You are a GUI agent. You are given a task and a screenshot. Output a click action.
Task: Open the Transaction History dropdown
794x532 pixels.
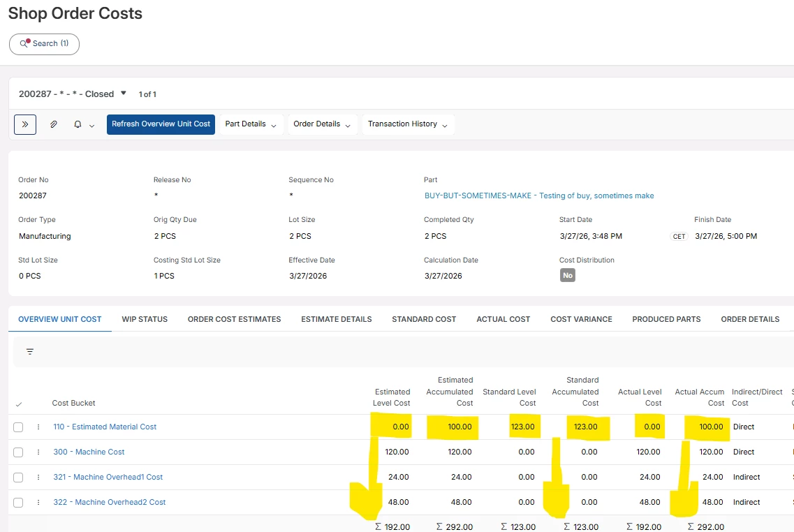click(x=408, y=124)
